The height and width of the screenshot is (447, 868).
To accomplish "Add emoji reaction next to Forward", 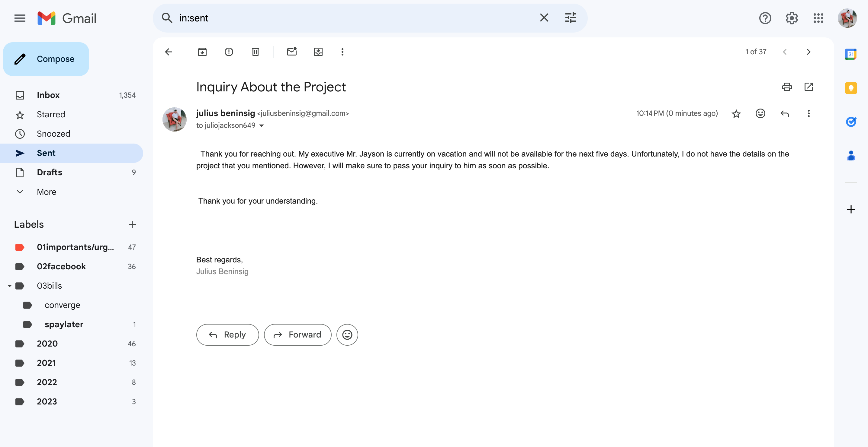I will (x=347, y=334).
